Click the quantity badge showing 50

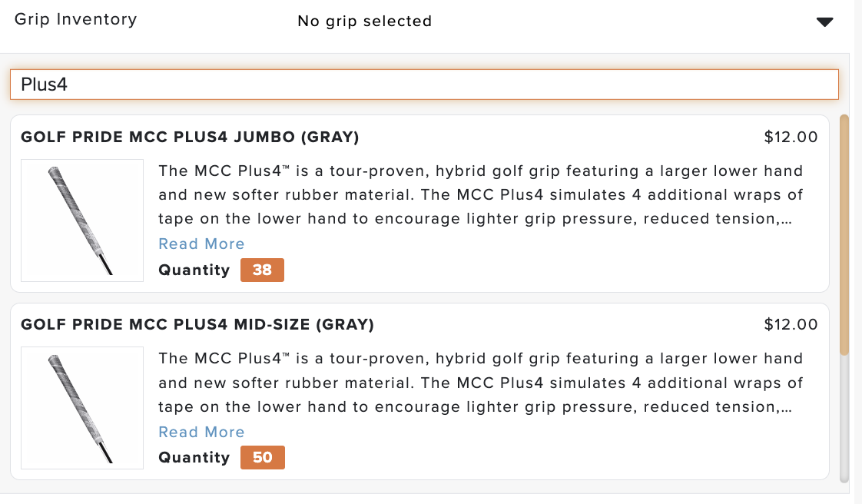(x=262, y=457)
